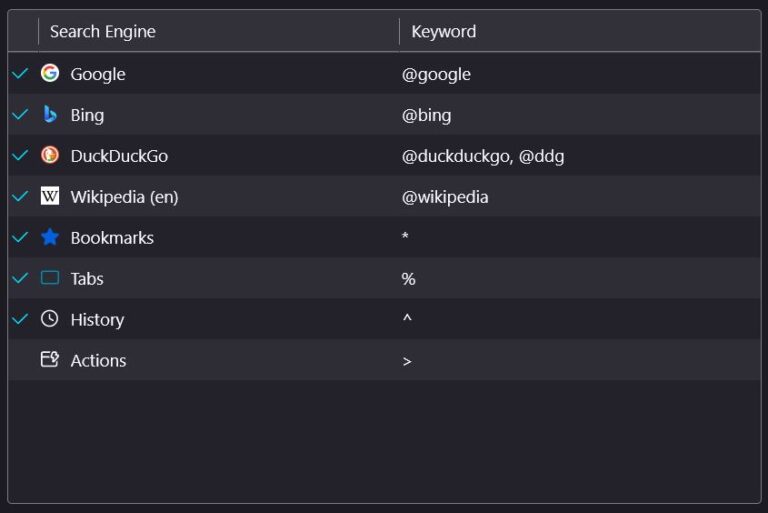Image resolution: width=768 pixels, height=513 pixels.
Task: Toggle off the DuckDuckGo checkmark
Action: click(20, 156)
